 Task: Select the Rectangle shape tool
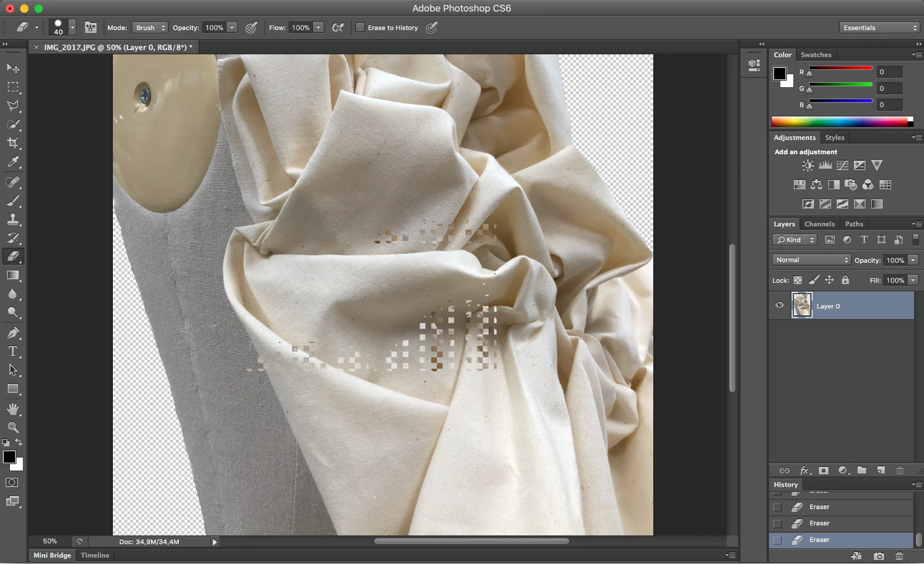coord(13,389)
